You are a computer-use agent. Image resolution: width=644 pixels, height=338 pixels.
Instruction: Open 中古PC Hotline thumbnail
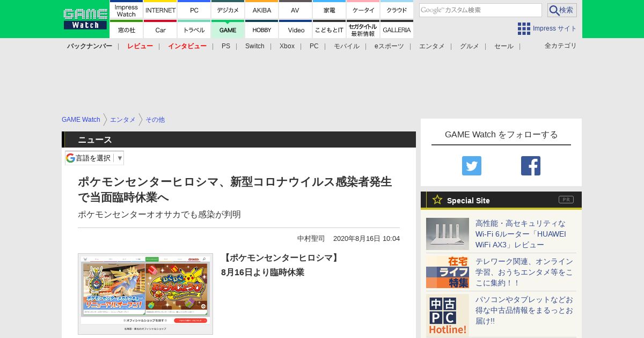(448, 315)
